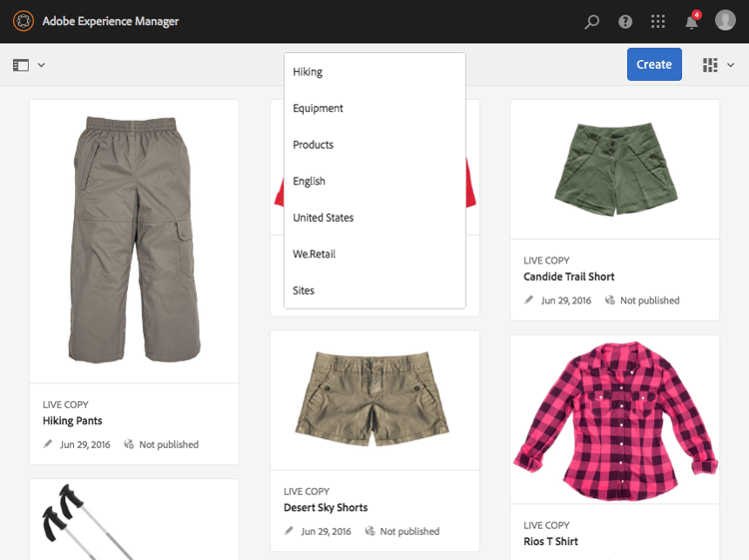The image size is (749, 560).
Task: Click Jun 29, 2016 on Candide Trail Short card
Action: click(x=566, y=300)
